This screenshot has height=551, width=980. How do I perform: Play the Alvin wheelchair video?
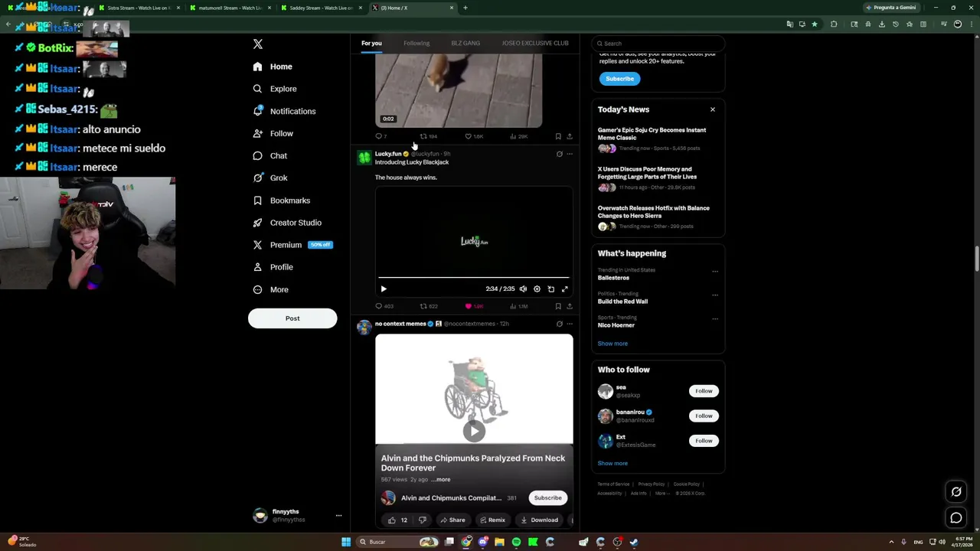click(474, 431)
